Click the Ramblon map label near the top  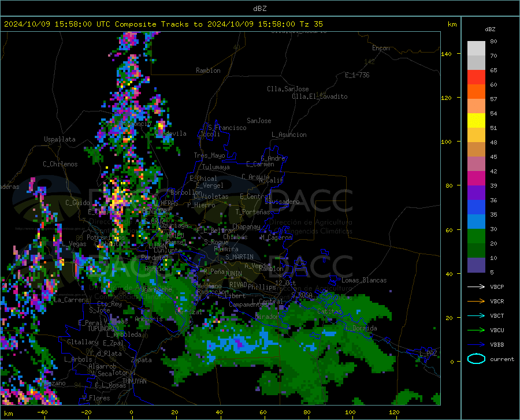(x=208, y=70)
